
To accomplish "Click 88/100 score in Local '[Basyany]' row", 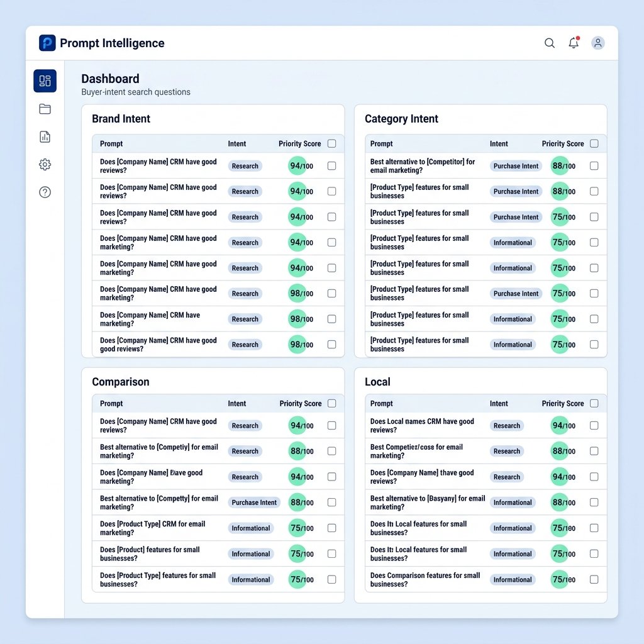I will point(563,502).
